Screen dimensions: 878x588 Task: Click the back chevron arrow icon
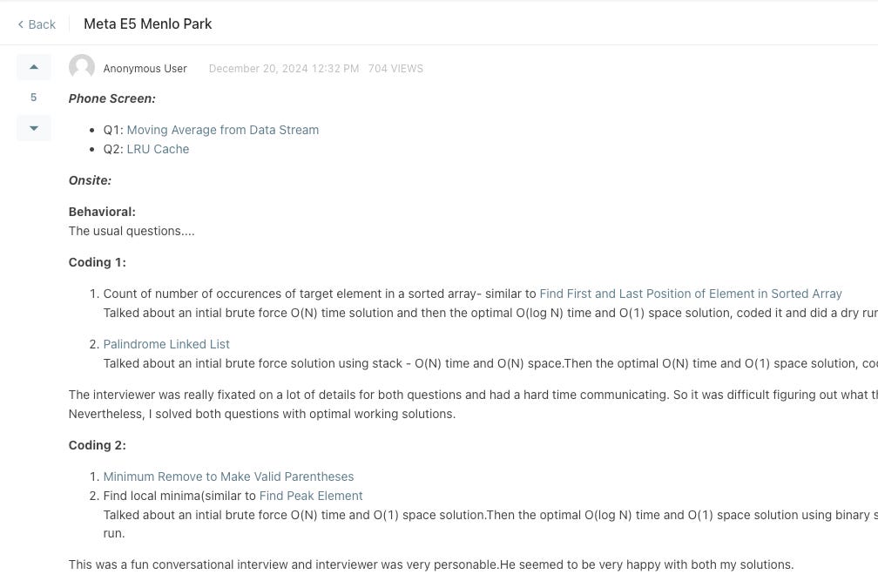click(x=21, y=24)
